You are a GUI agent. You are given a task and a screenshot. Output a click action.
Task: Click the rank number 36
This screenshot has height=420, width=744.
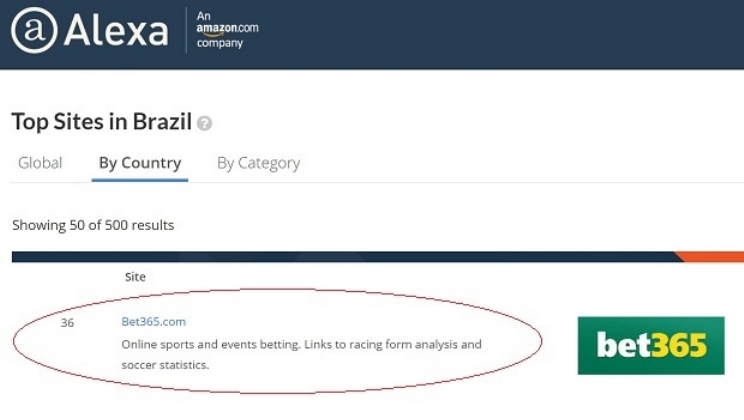point(67,323)
